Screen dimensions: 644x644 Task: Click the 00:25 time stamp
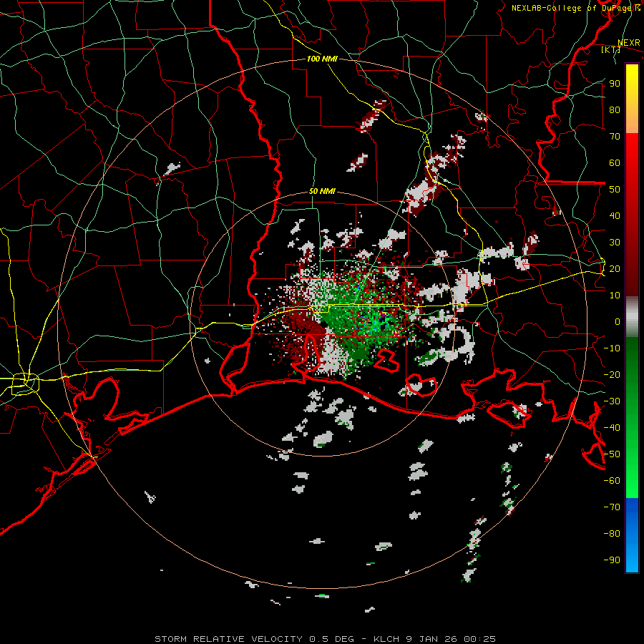click(x=478, y=639)
